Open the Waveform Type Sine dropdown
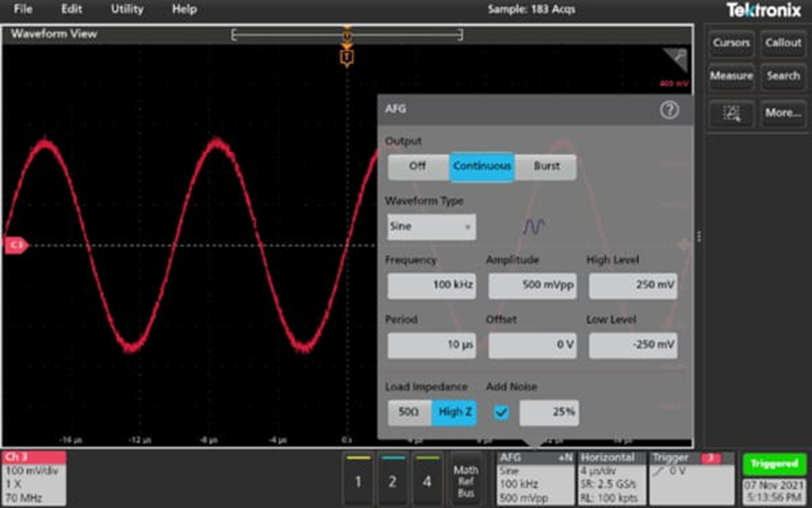The width and height of the screenshot is (812, 508). point(431,226)
